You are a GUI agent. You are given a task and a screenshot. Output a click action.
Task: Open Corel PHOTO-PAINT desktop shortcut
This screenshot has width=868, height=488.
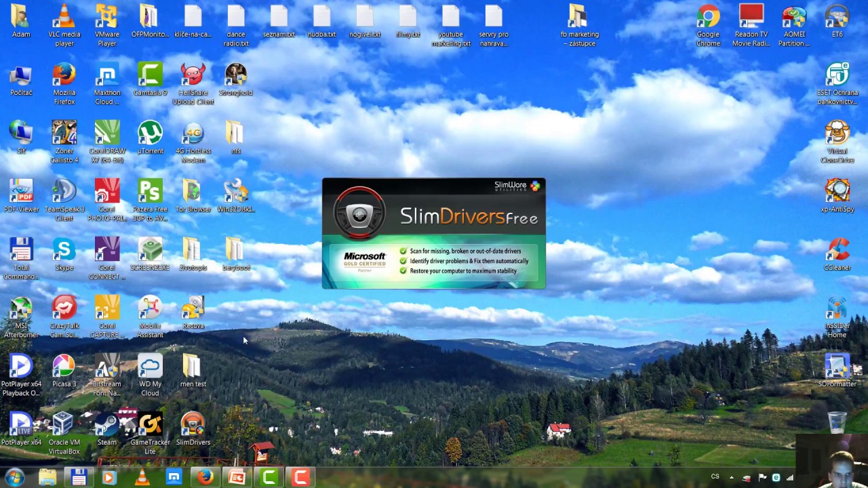pyautogui.click(x=107, y=201)
